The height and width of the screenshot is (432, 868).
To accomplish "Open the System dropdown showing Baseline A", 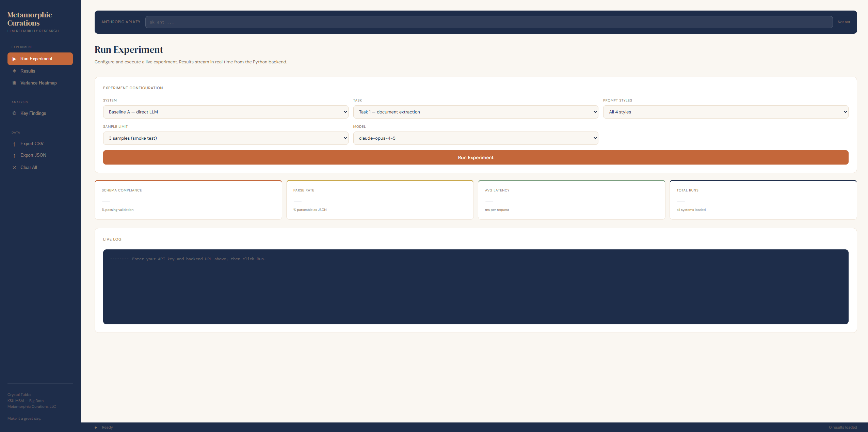I will 226,112.
